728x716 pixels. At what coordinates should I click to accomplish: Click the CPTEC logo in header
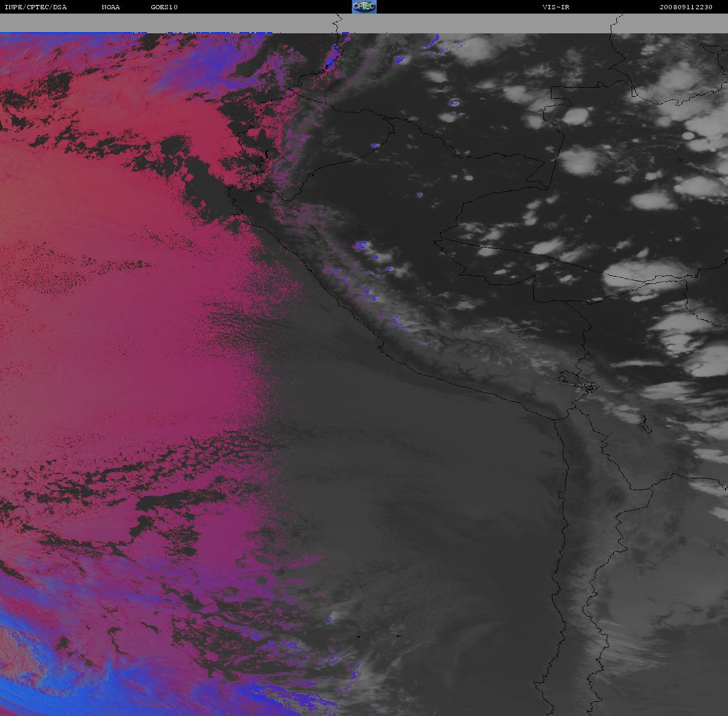(364, 7)
